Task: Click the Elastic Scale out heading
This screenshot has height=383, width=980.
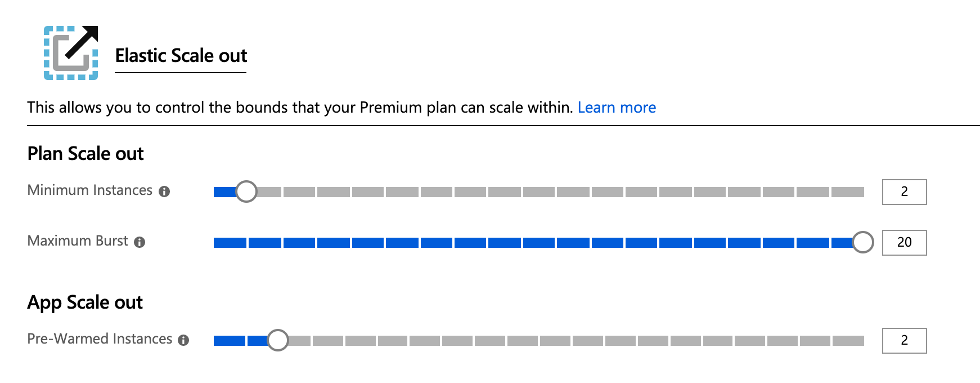Action: coord(181,55)
